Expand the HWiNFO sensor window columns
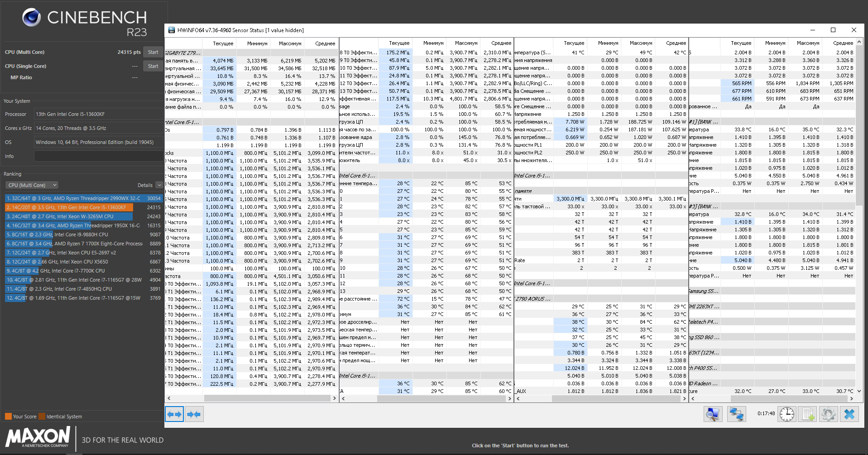 (174, 414)
